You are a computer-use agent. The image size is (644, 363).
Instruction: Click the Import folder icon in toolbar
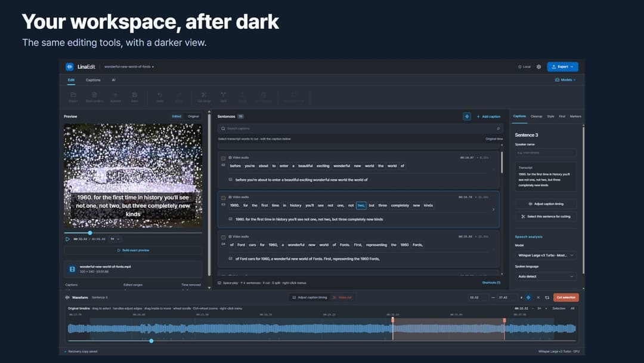tap(73, 95)
